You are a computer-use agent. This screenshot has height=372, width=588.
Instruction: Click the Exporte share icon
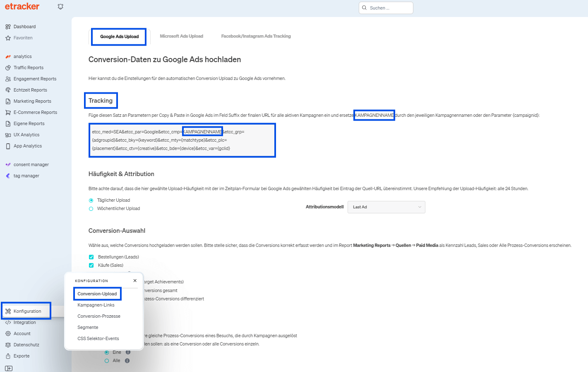coord(8,356)
